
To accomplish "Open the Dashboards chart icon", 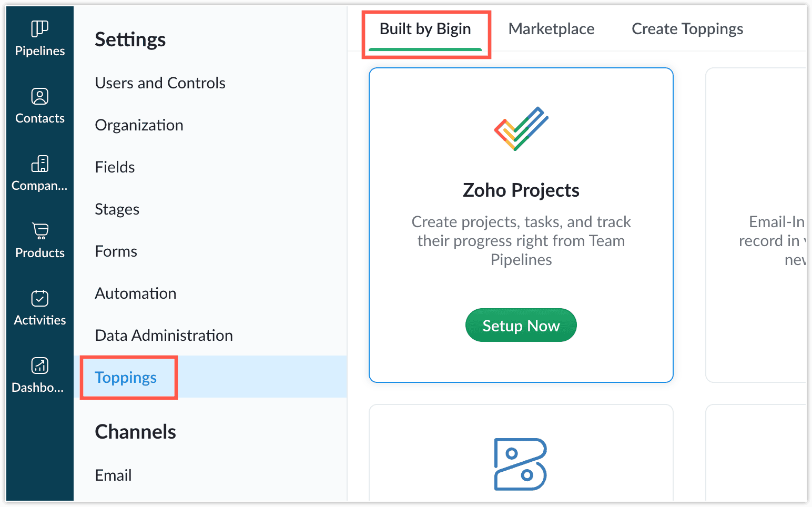I will pos(40,366).
